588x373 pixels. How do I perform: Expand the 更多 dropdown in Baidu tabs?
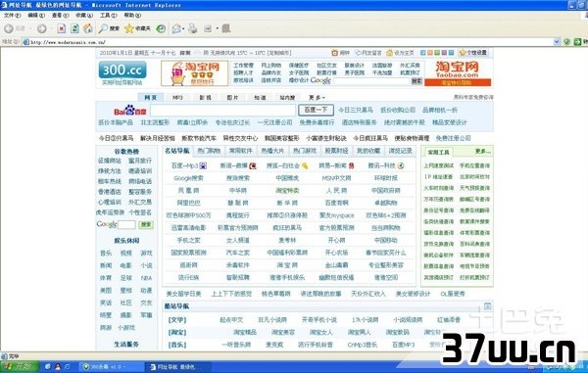point(317,97)
